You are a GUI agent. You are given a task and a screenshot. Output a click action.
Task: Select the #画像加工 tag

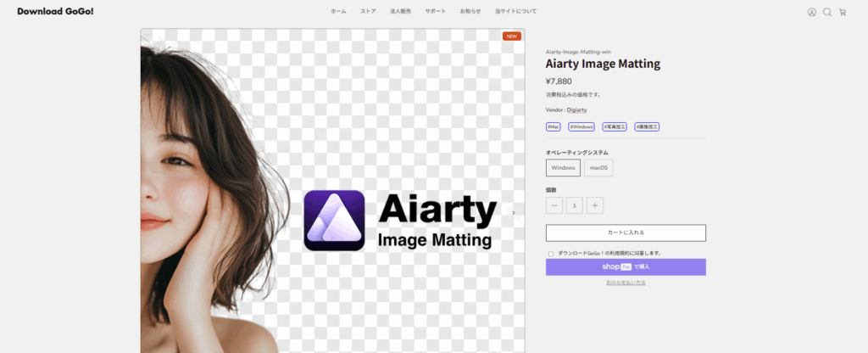647,127
